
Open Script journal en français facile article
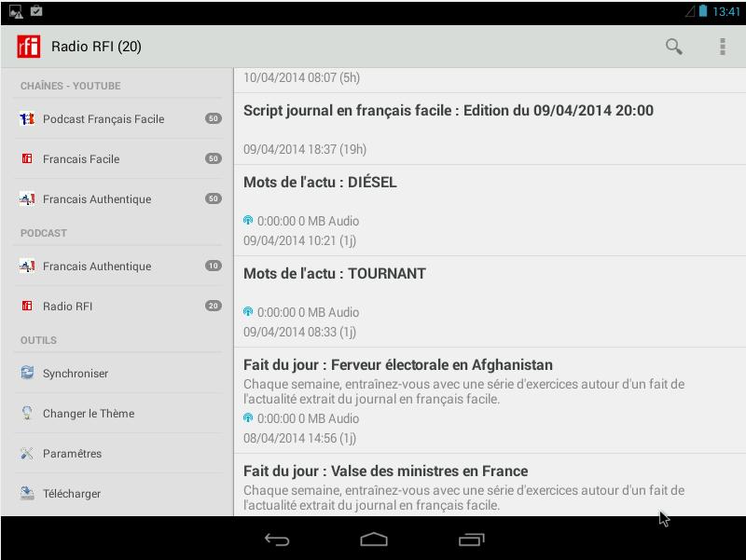[490, 129]
